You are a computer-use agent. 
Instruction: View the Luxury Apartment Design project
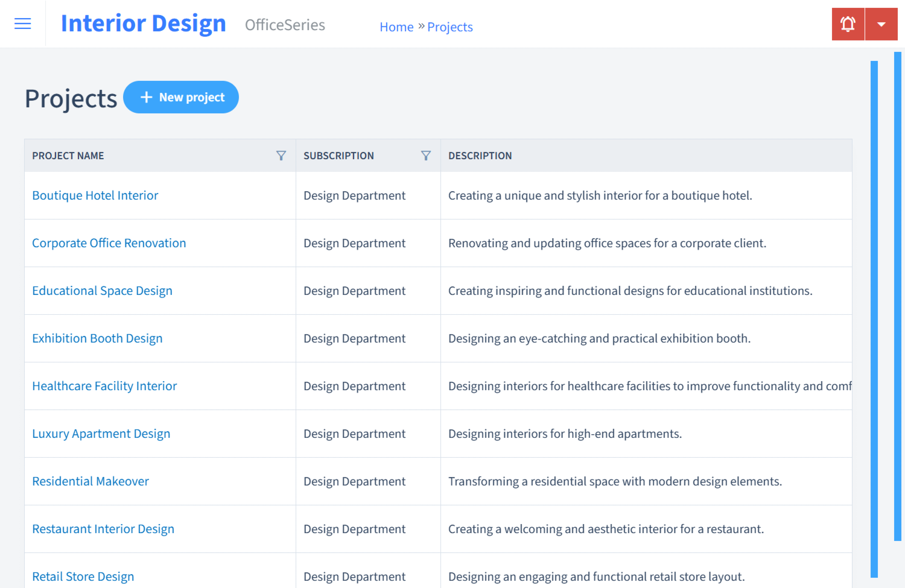101,433
